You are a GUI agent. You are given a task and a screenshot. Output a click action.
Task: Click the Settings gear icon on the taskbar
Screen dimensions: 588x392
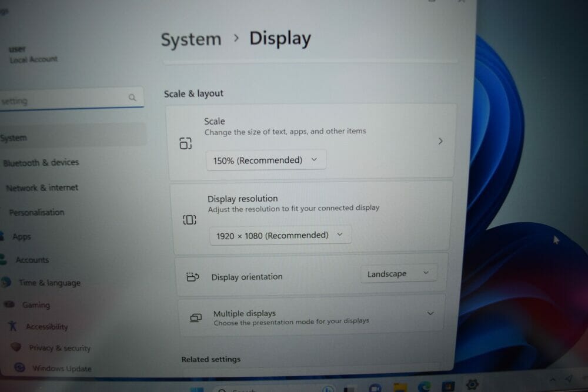click(472, 384)
